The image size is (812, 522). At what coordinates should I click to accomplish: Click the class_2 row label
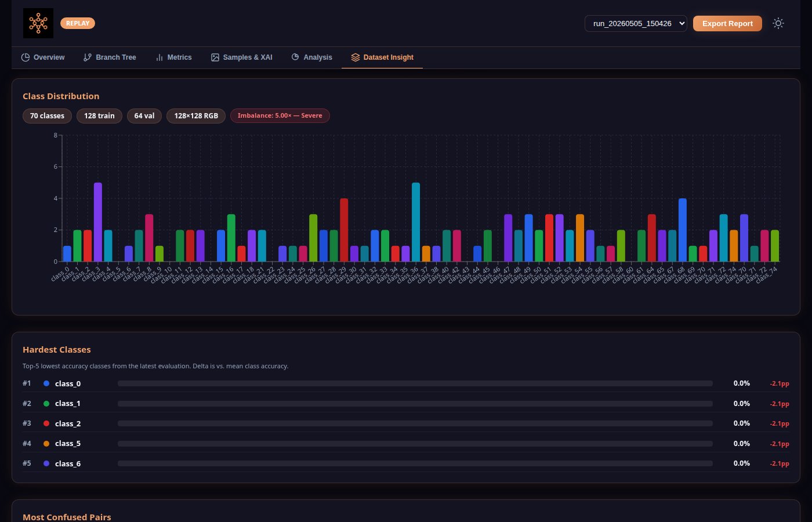coord(68,423)
